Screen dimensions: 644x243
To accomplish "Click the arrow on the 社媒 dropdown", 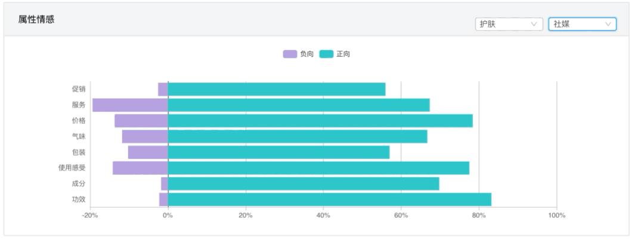I will (608, 24).
